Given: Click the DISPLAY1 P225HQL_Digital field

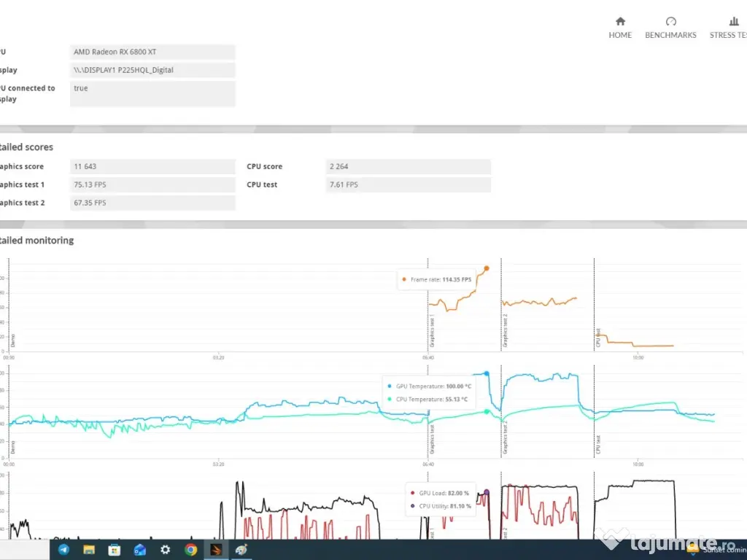Looking at the screenshot, I should (x=152, y=70).
